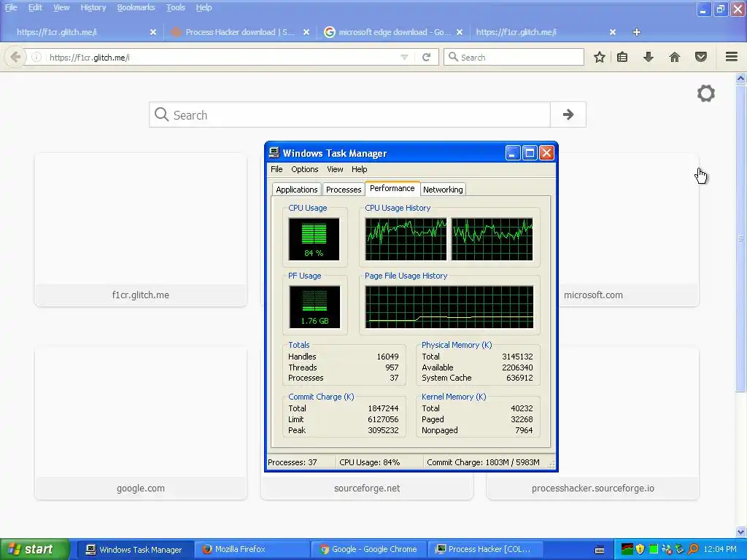Viewport: 747px width, 560px height.
Task: Switch to microsoft edge download tab
Action: [x=393, y=32]
